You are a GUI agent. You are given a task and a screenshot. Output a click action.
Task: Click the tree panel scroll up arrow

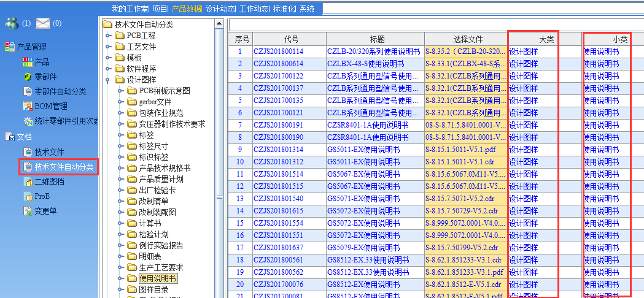click(219, 25)
